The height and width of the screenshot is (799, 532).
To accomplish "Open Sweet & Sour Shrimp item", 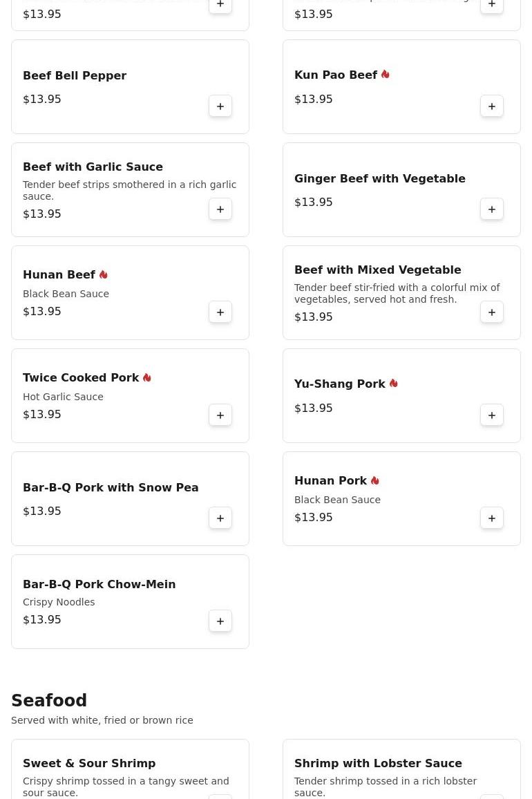I will point(89,763).
